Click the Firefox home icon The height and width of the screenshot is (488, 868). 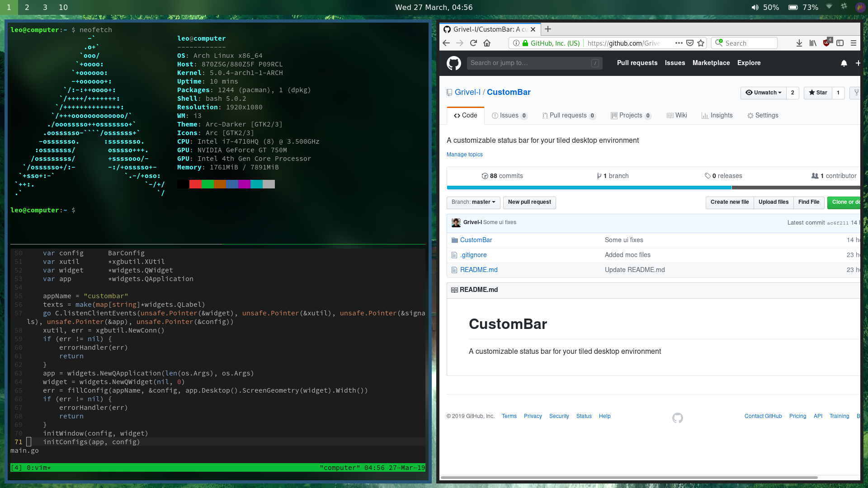(487, 43)
